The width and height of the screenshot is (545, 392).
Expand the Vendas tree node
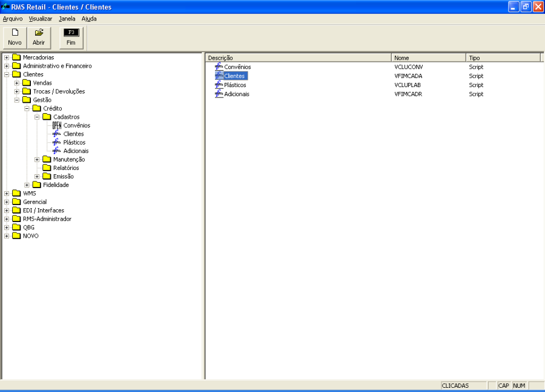(x=17, y=83)
